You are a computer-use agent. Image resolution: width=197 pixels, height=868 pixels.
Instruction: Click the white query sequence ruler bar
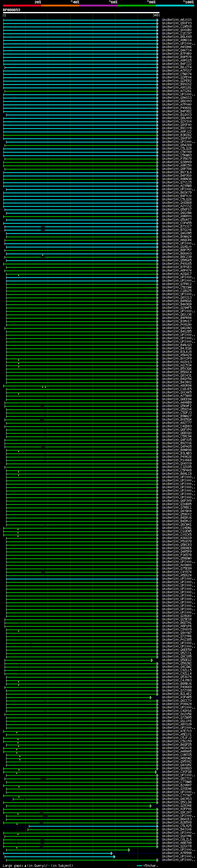pos(81,12)
